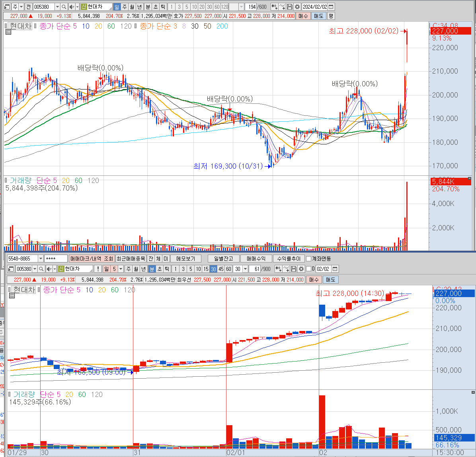Select the 초 seconds toggle in the lower toolbar
This screenshot has width=476, height=457.
160,269
